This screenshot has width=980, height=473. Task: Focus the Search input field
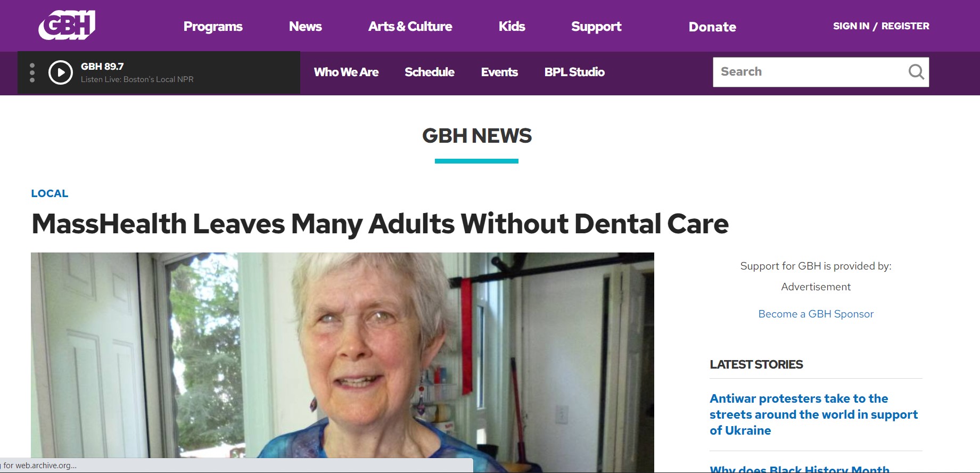tap(809, 72)
